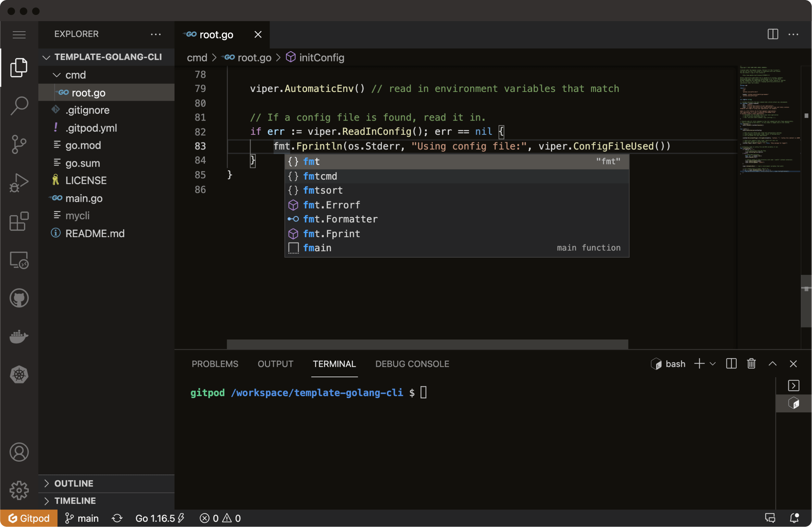
Task: Maximize terminal panel with chevron up
Action: pyautogui.click(x=772, y=364)
